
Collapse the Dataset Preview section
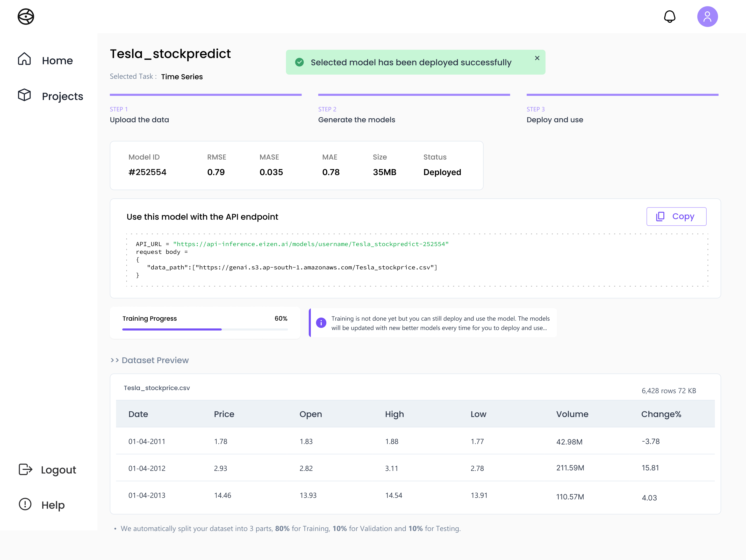pos(149,360)
